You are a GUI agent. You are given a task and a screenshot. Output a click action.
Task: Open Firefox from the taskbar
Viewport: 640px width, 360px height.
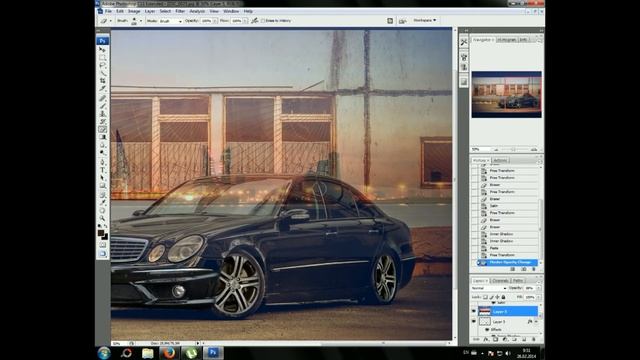click(x=169, y=353)
